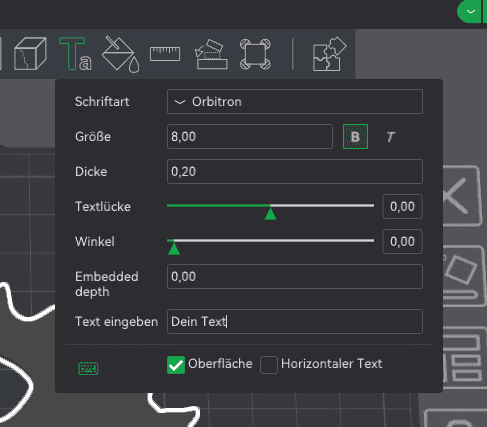
Task: Open the Mesh boolean tool icon
Action: click(x=211, y=54)
